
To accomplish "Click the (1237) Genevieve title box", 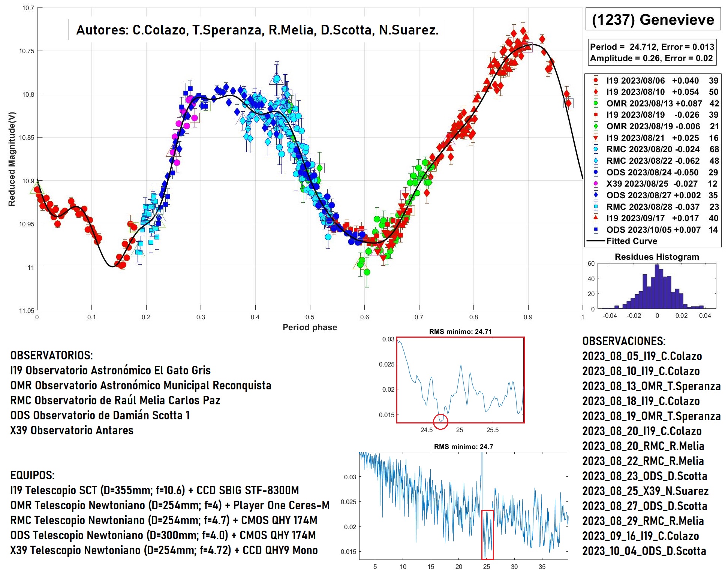I will pos(653,19).
